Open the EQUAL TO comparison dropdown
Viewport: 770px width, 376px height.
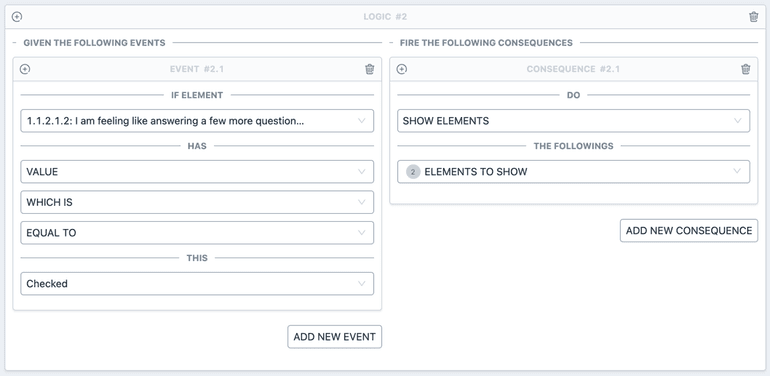[x=197, y=233]
